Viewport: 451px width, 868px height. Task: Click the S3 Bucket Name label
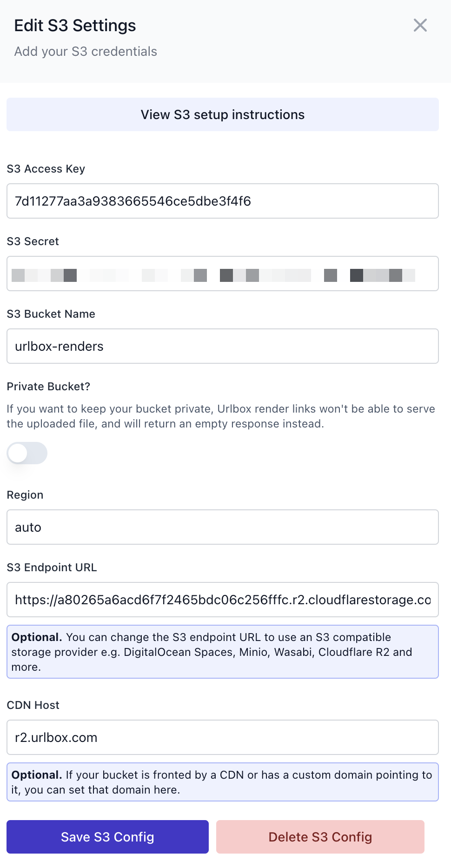[x=51, y=314]
